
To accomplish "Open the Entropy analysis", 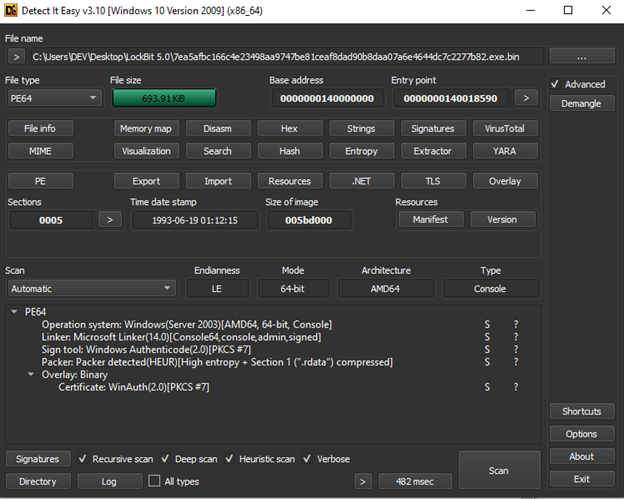I will tap(361, 151).
